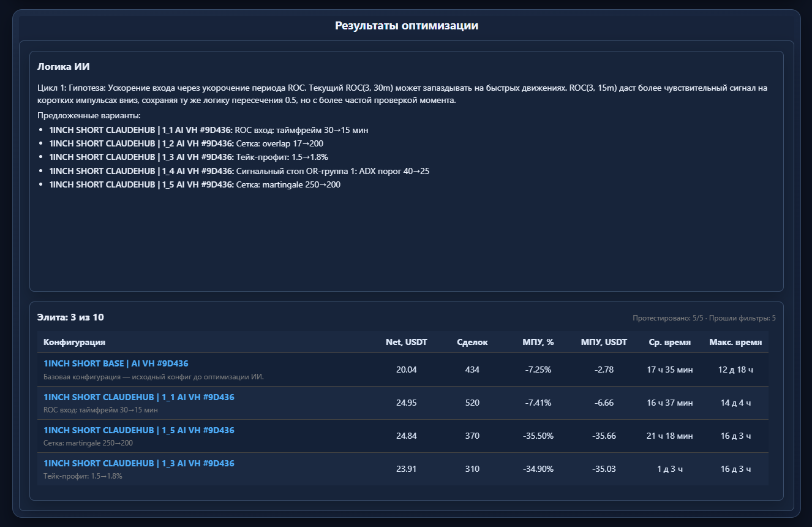The image size is (812, 527).
Task: Click the average time 1 д 3 ч
Action: 670,469
